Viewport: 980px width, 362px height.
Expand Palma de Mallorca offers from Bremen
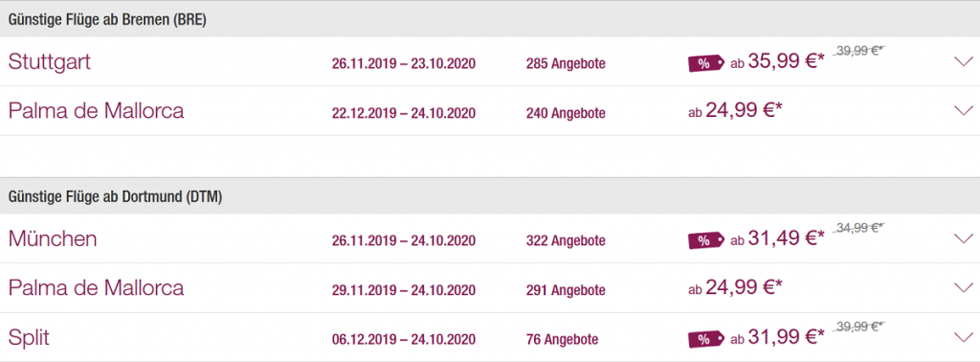(964, 111)
